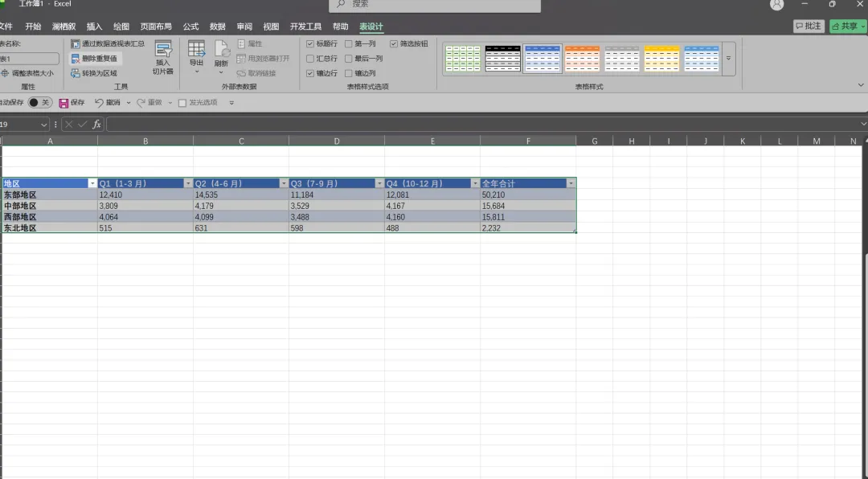The height and width of the screenshot is (479, 868).
Task: Open the Q3（7-9月）filter dropdown
Action: [x=379, y=183]
